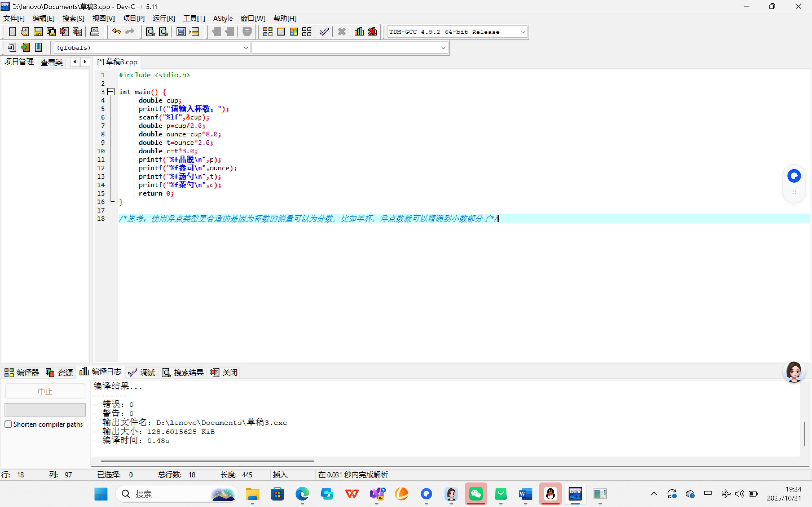Open WeChat from the taskbar

coord(476,493)
